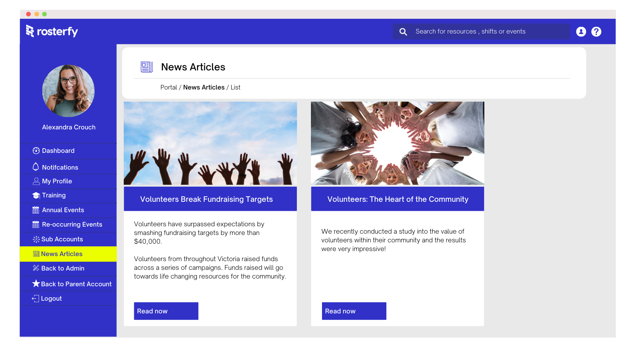This screenshot has height=362, width=644.
Task: Focus the search for resources field
Action: tap(481, 32)
